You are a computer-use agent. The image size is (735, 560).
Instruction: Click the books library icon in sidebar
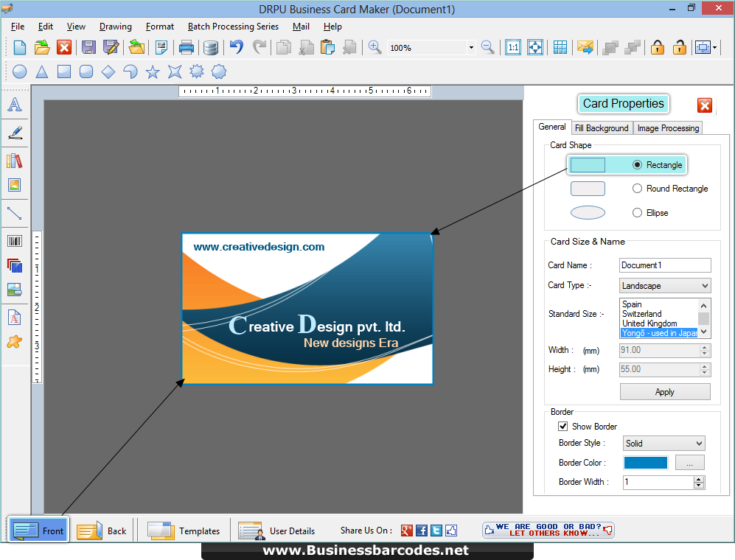tap(15, 161)
